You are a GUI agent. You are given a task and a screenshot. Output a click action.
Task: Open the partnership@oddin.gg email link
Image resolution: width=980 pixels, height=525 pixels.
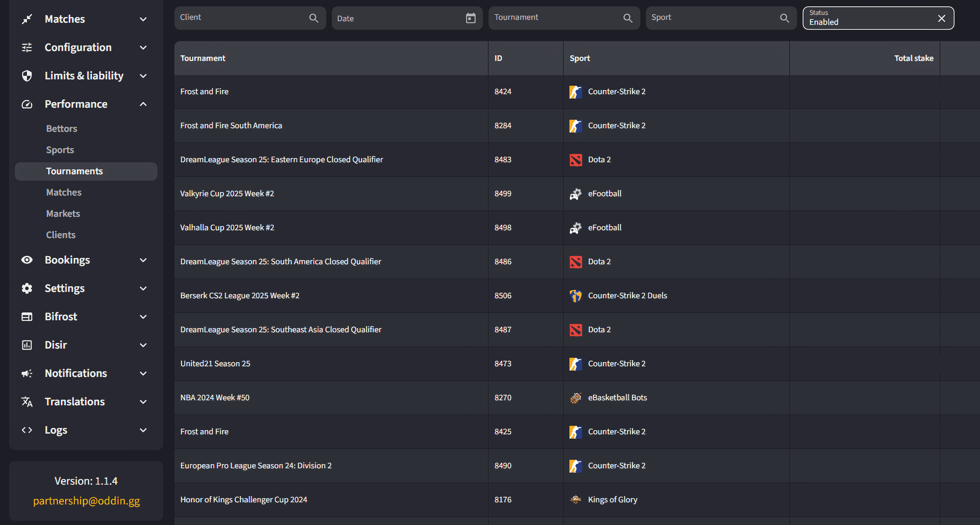[x=87, y=501]
